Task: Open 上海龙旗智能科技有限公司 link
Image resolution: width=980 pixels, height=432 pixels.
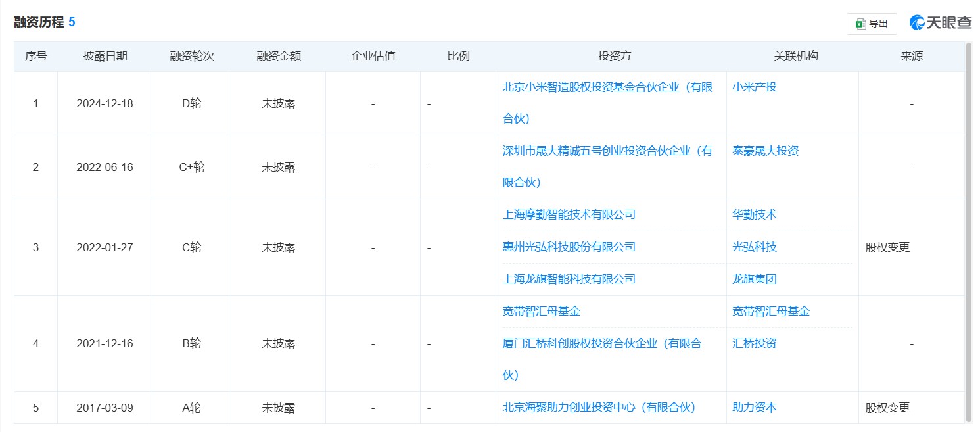Action: click(x=569, y=279)
